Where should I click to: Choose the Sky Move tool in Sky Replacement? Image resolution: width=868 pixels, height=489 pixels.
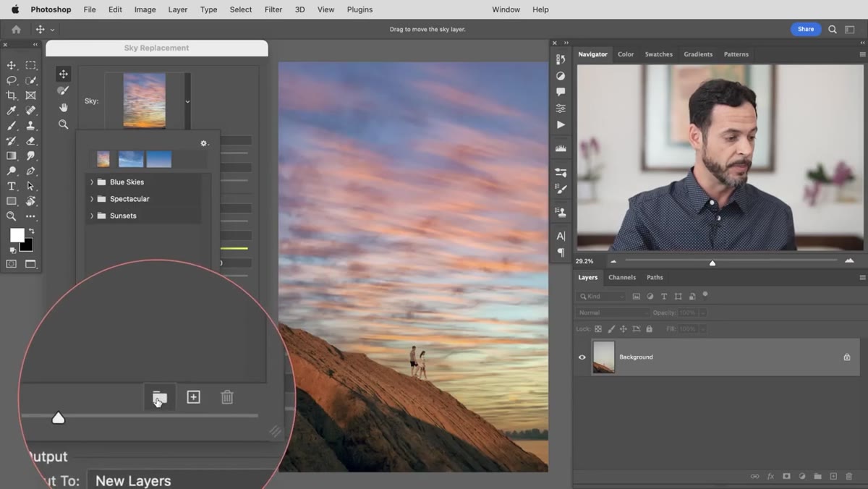coord(64,74)
